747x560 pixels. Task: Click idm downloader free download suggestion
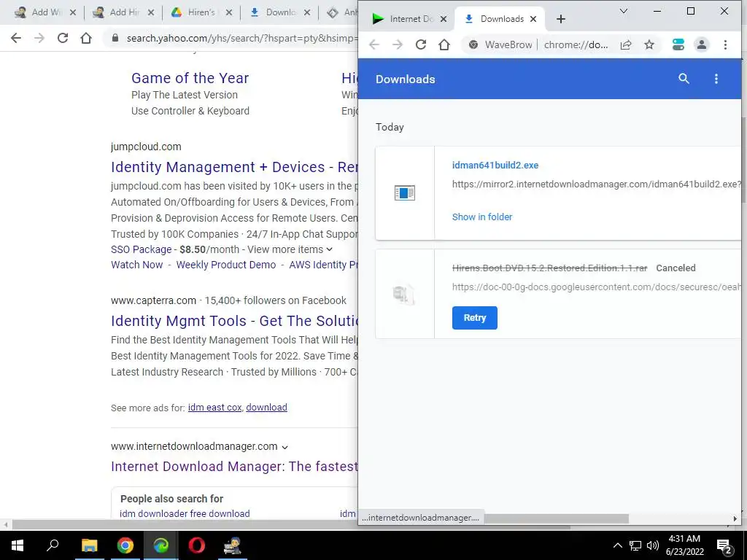(185, 514)
